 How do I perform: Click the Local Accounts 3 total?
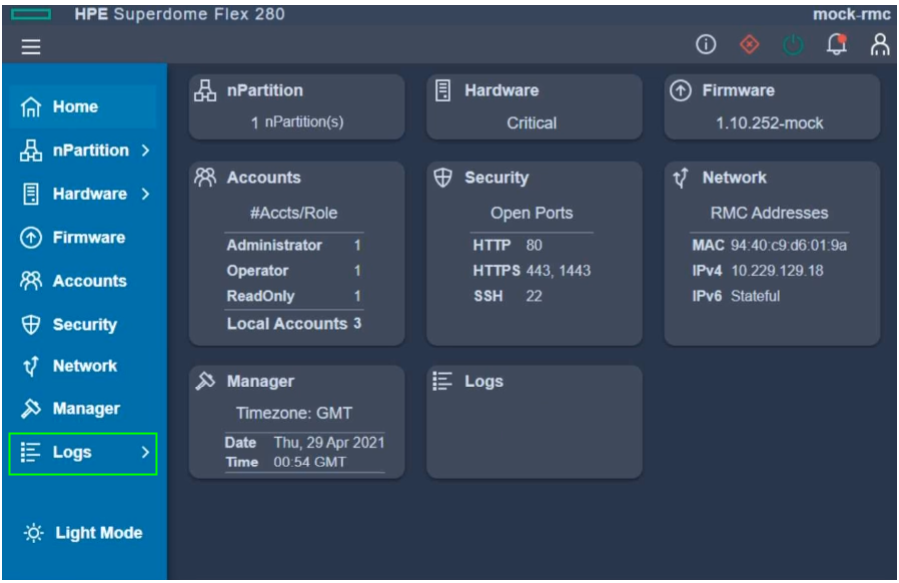pos(294,324)
